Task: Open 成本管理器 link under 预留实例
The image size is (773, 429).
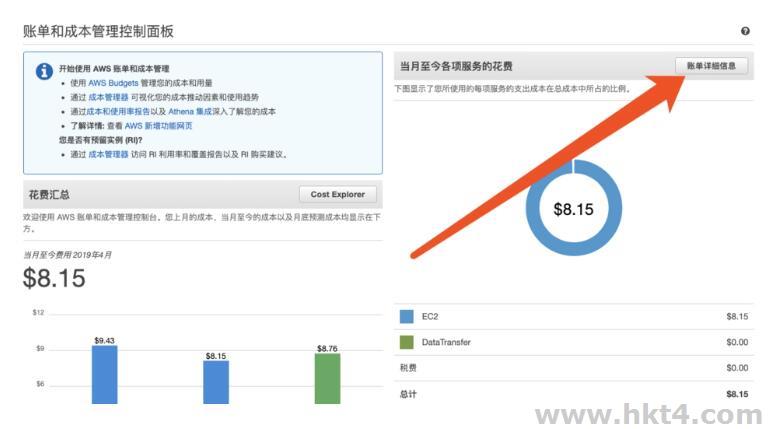Action: click(x=108, y=154)
